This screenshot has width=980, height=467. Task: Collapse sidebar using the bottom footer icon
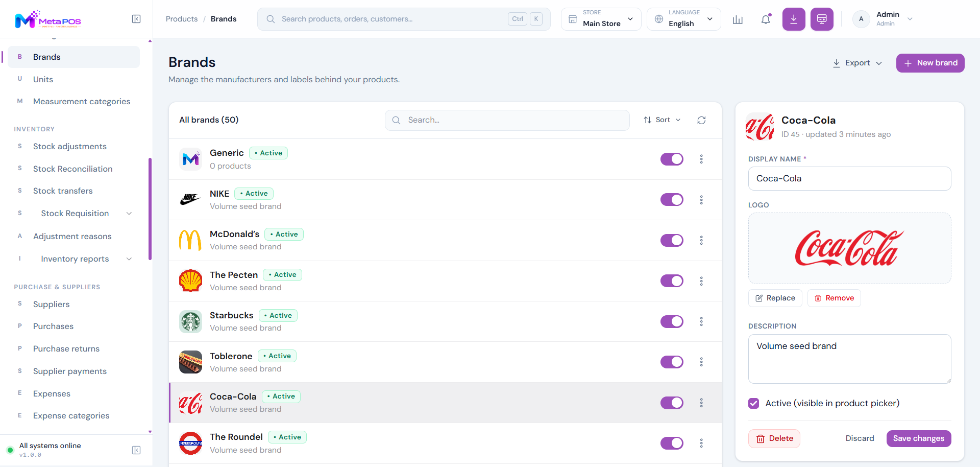click(x=136, y=450)
